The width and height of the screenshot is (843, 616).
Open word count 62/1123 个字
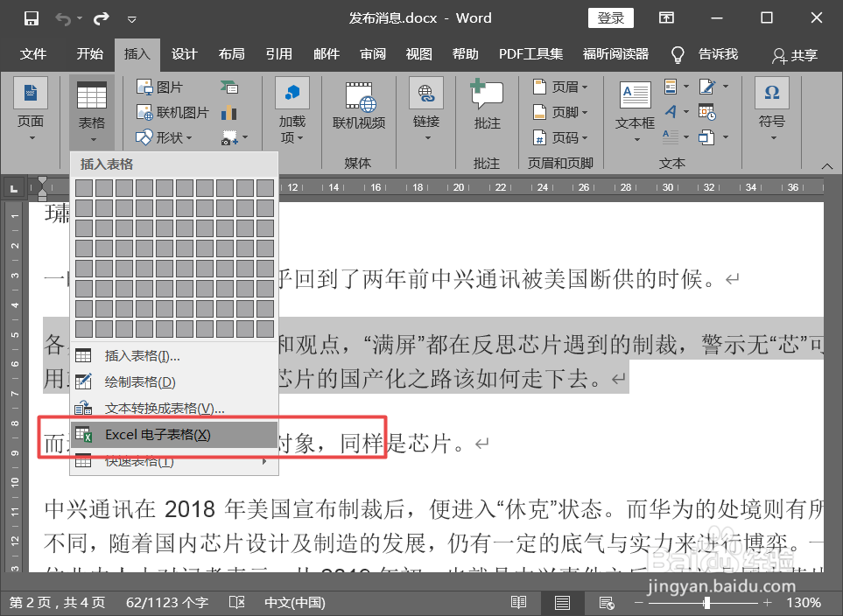tap(166, 603)
